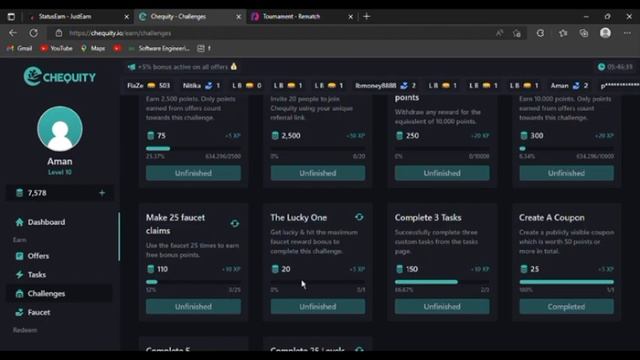Open the Gmail bookmark
Screen dimensions: 640x360
point(20,48)
